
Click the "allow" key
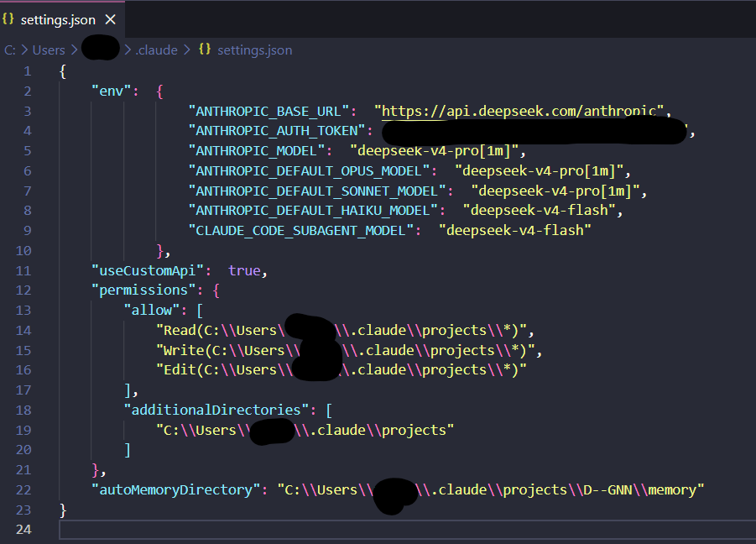point(152,310)
